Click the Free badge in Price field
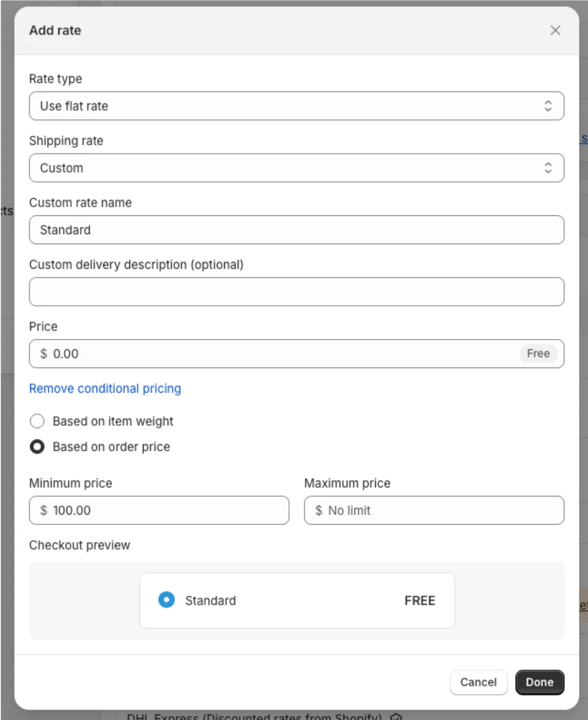This screenshot has width=588, height=720. pos(538,354)
